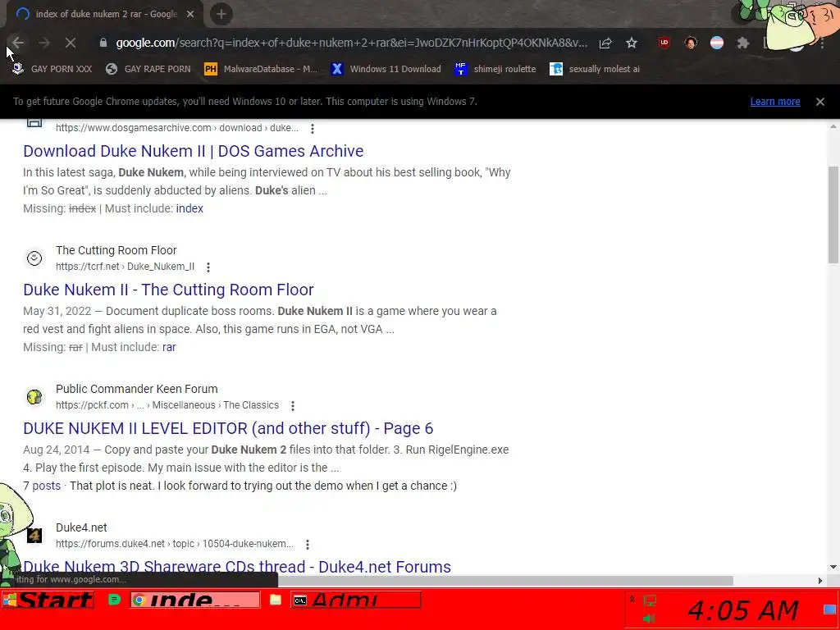Share this page icon in address bar
This screenshot has width=840, height=630.
click(x=605, y=43)
